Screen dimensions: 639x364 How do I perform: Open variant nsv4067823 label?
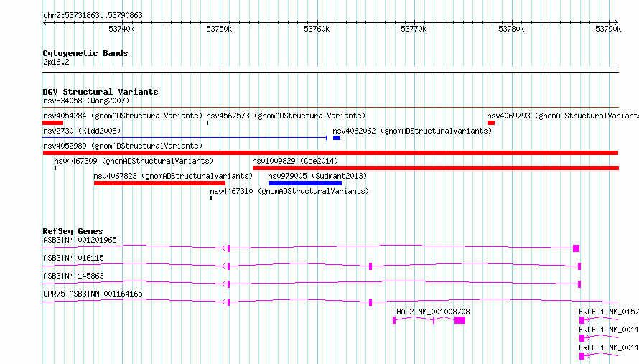click(x=173, y=176)
